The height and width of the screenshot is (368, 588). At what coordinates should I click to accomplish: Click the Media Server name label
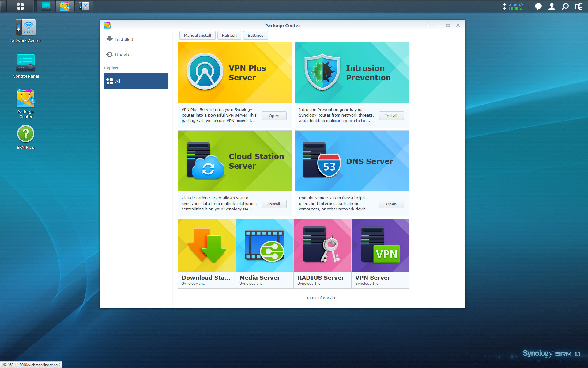point(260,278)
